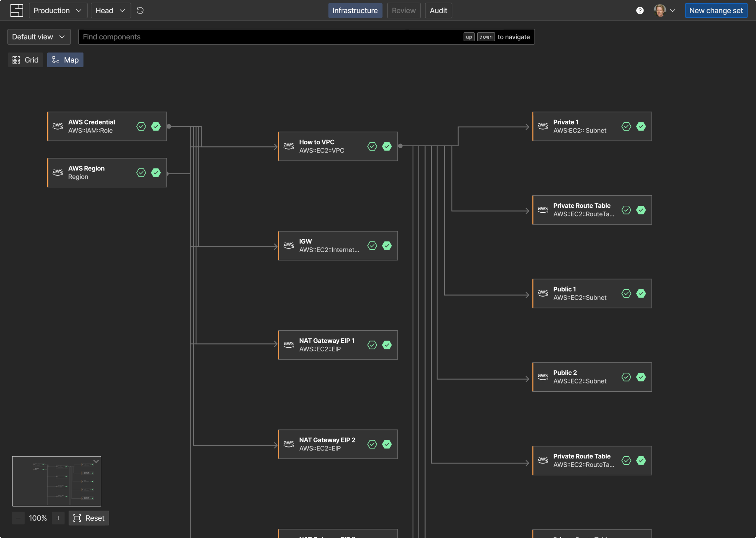
Task: Click the 100% zoom level label
Action: [x=38, y=518]
